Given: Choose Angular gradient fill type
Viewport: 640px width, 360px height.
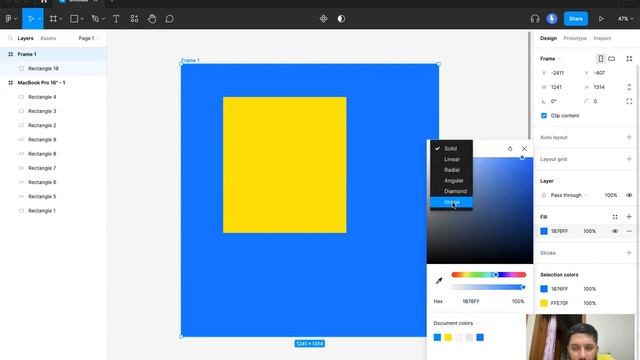Looking at the screenshot, I should pos(451,180).
